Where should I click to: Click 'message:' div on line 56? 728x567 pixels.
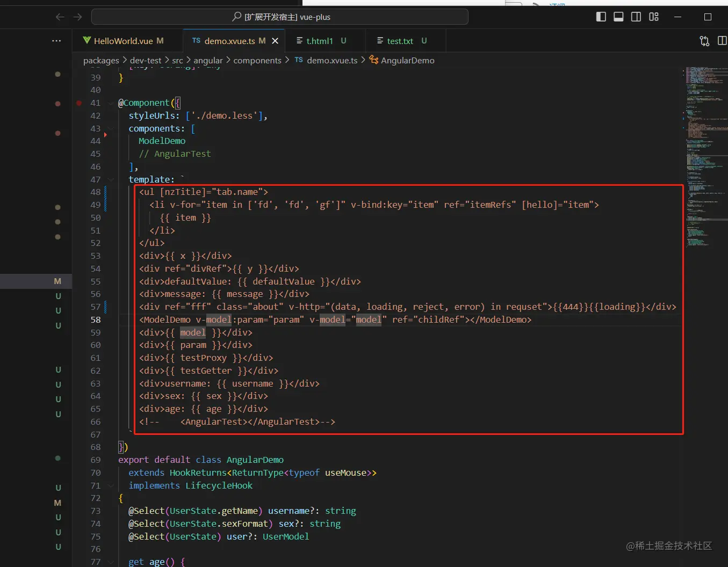(185, 294)
